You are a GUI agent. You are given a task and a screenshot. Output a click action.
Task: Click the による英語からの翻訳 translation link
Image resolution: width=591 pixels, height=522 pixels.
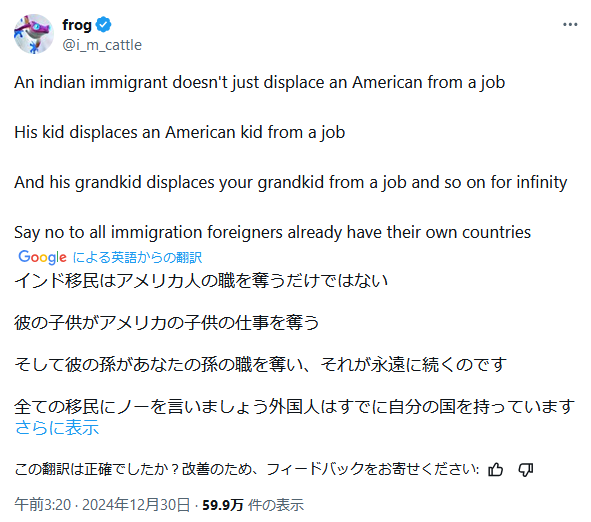137,257
